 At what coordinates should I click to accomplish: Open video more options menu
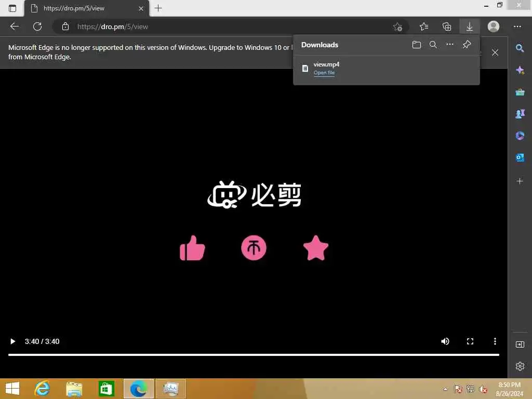(x=495, y=341)
